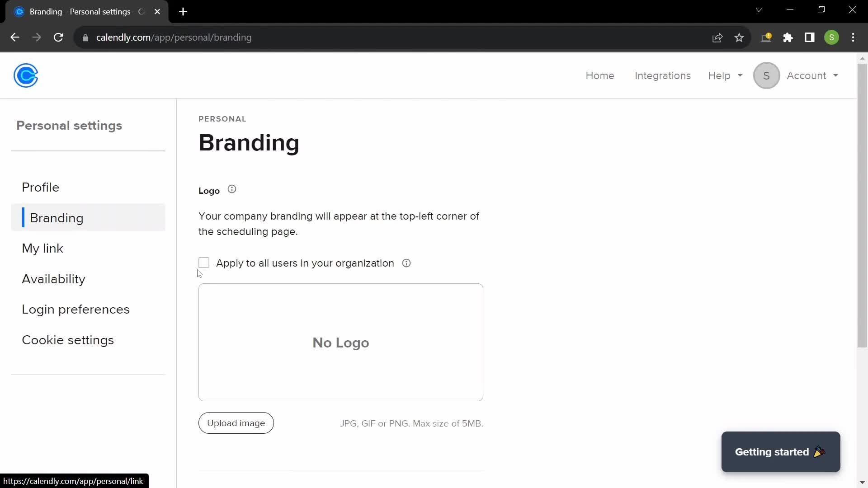Click the My link sidebar item
This screenshot has height=488, width=868.
click(x=43, y=248)
